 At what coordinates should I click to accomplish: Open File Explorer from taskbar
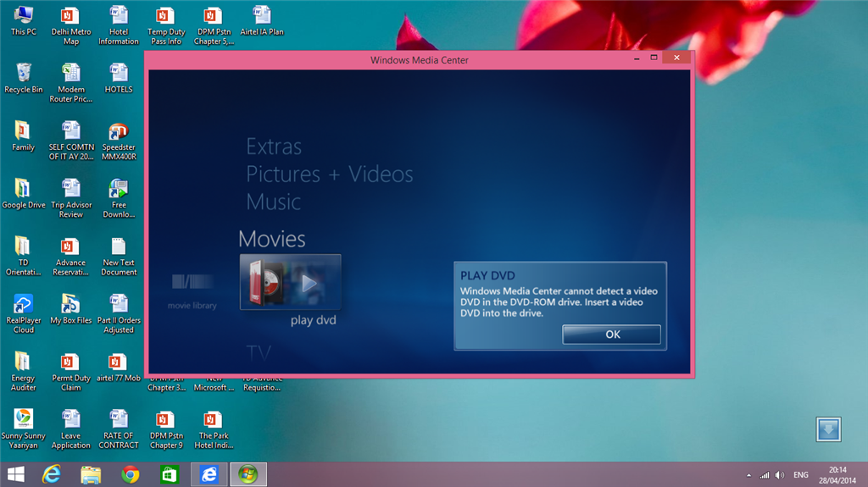tap(91, 474)
